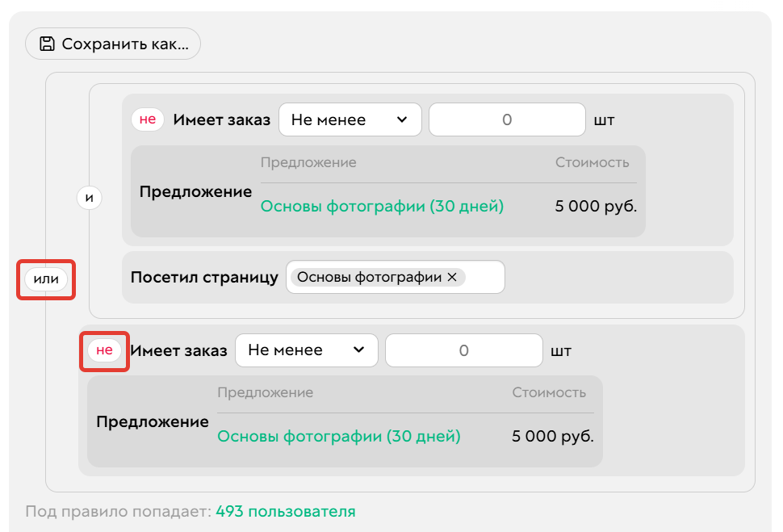
Task: Toggle the highlighted "не" on lower "Имеет заказ" condition
Action: coord(104,350)
